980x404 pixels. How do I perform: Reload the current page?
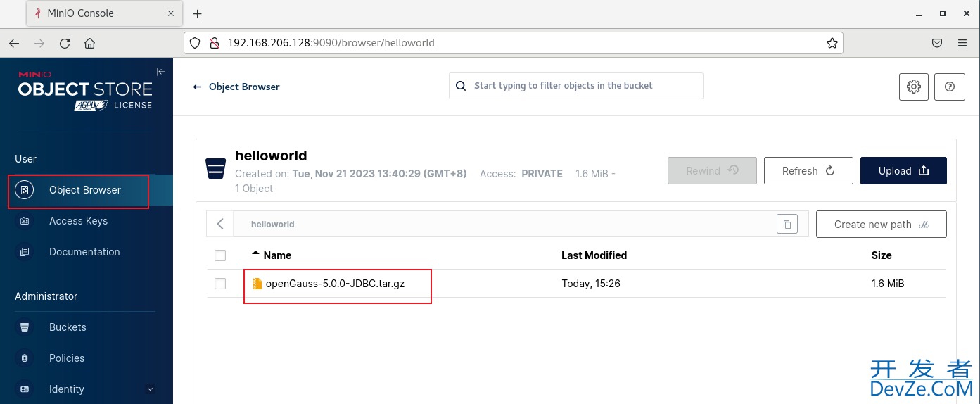[x=65, y=43]
